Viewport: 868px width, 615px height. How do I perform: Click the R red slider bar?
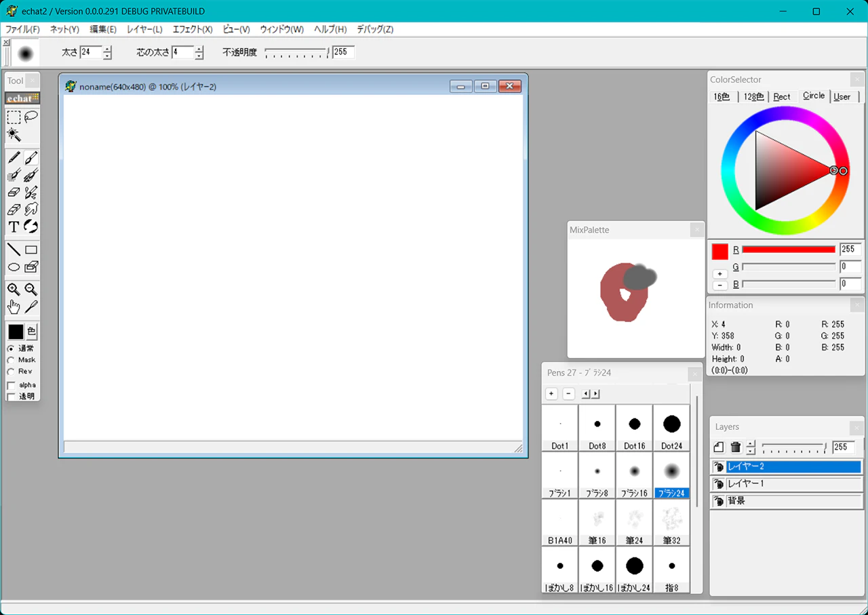pyautogui.click(x=789, y=250)
